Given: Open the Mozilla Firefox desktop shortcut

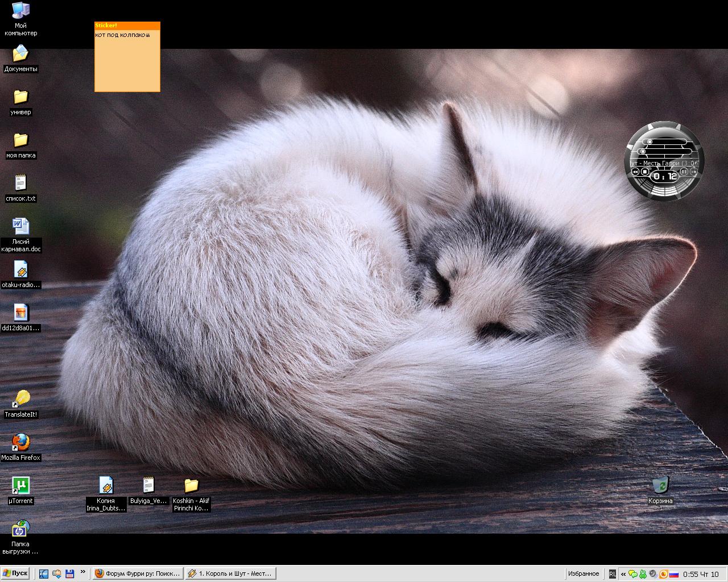Looking at the screenshot, I should pos(21,442).
